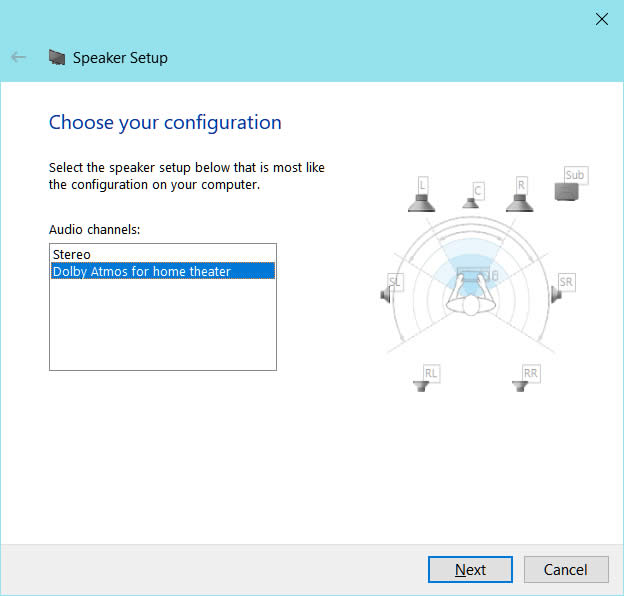The height and width of the screenshot is (596, 624).
Task: Close the Speaker Setup window
Action: coord(601,18)
